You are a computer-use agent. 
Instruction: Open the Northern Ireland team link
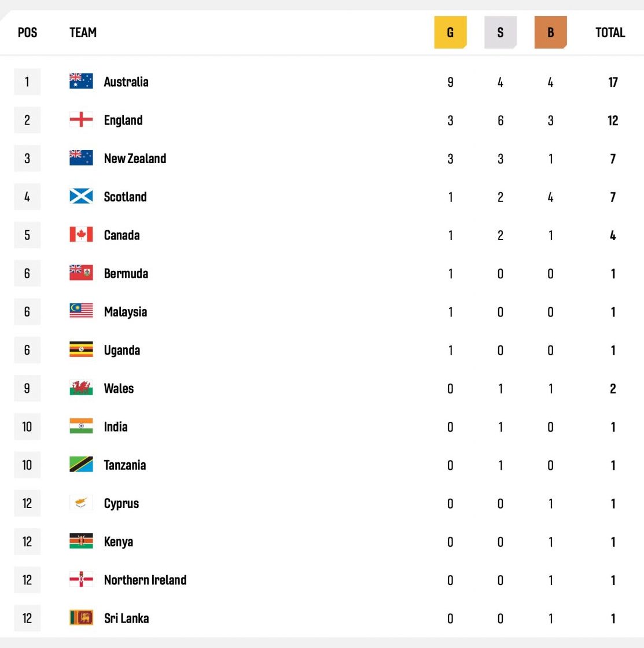(x=145, y=580)
